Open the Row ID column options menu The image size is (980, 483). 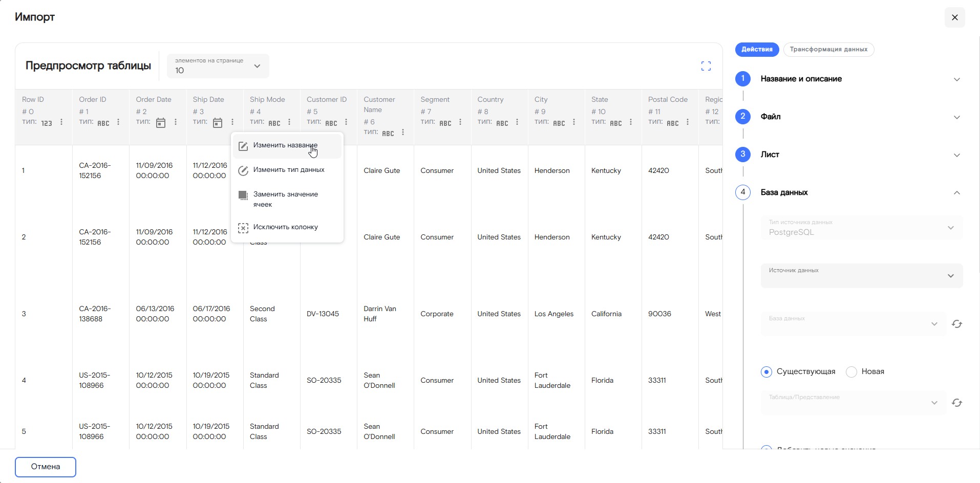[x=61, y=122]
